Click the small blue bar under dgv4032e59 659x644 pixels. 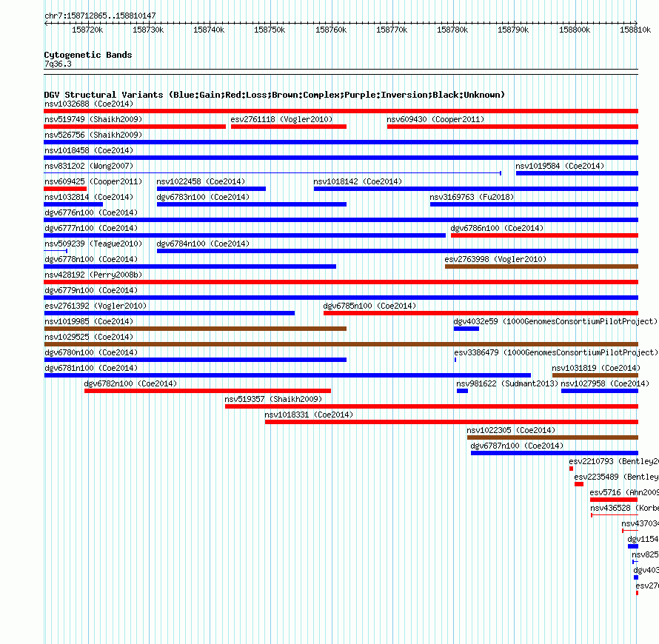tap(466, 329)
